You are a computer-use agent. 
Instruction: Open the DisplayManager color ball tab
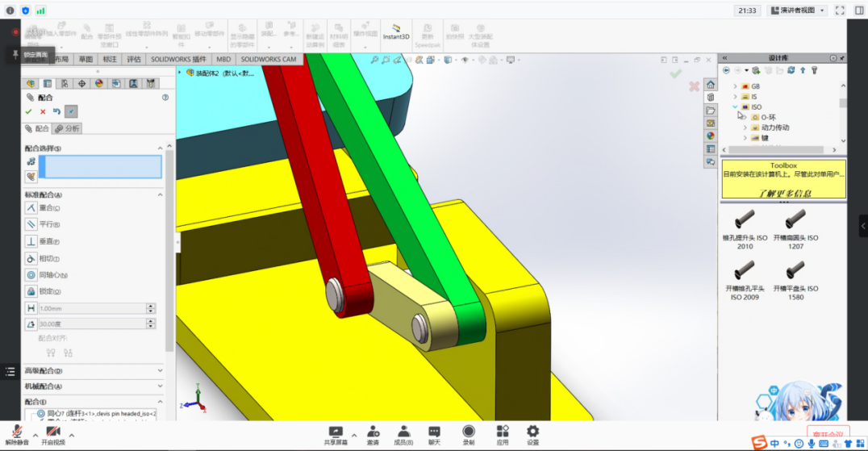[99, 84]
